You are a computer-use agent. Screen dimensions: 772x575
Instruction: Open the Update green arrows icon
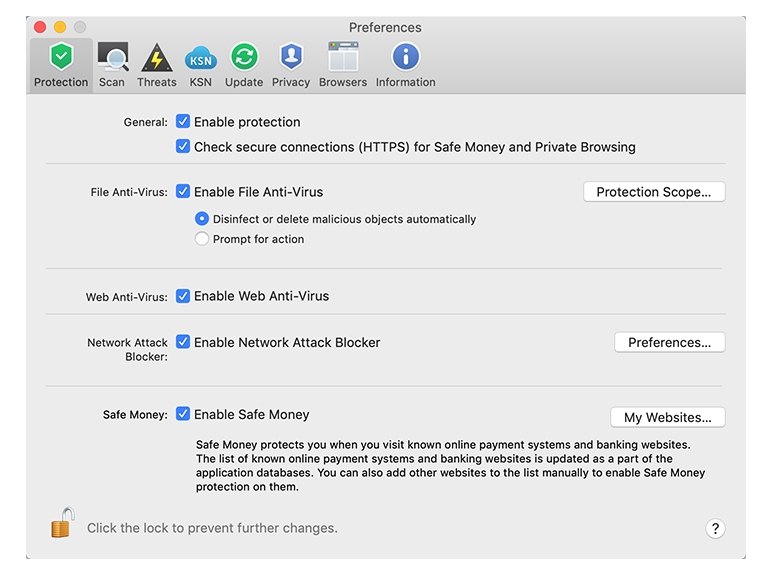point(244,57)
